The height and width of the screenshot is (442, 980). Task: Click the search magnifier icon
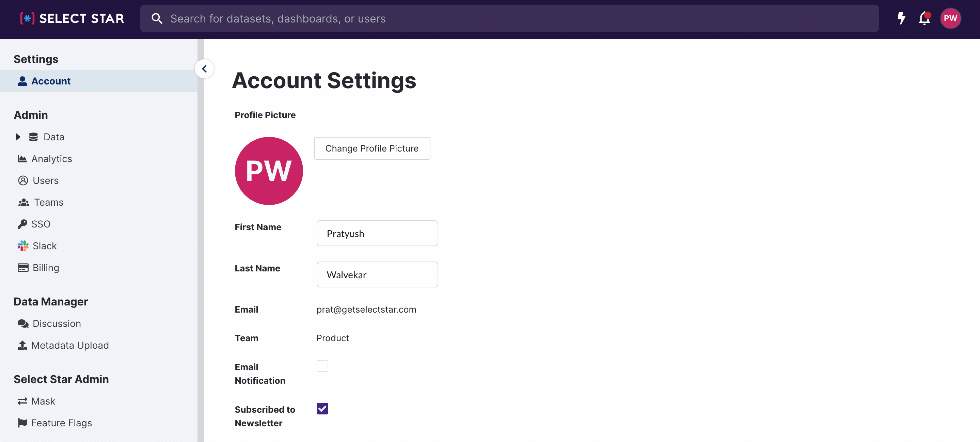tap(157, 18)
